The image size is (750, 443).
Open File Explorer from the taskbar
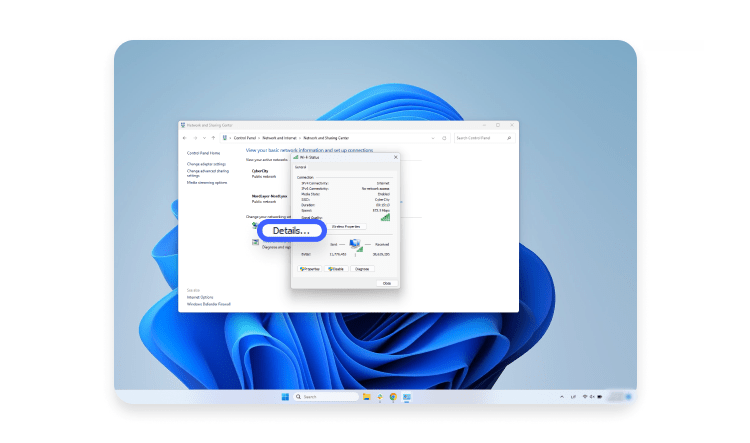point(366,397)
